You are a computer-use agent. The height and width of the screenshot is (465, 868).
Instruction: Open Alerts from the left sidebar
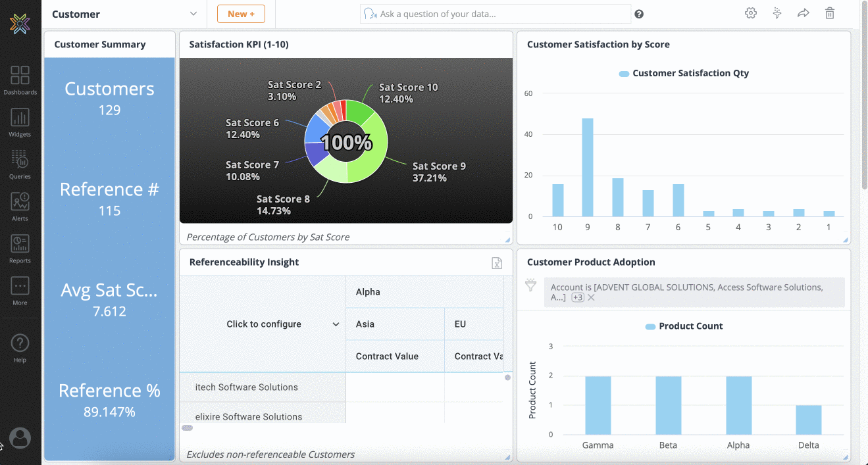(20, 206)
